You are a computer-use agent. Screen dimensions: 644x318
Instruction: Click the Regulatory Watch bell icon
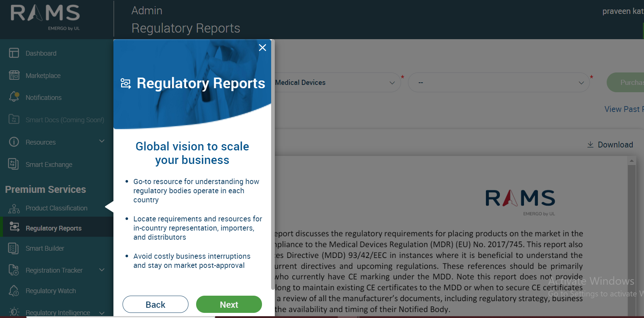[14, 291]
